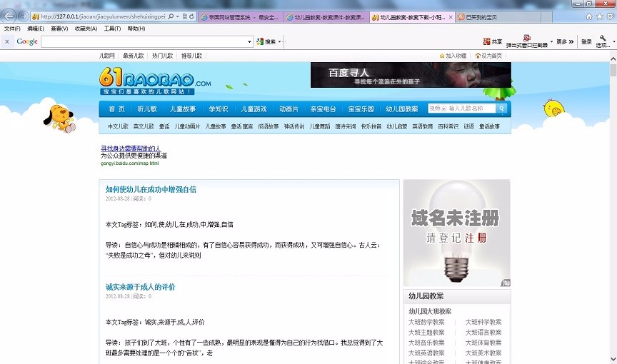Switch to the 帝国网站管理系统 tab
The height and width of the screenshot is (364, 617).
(x=241, y=17)
